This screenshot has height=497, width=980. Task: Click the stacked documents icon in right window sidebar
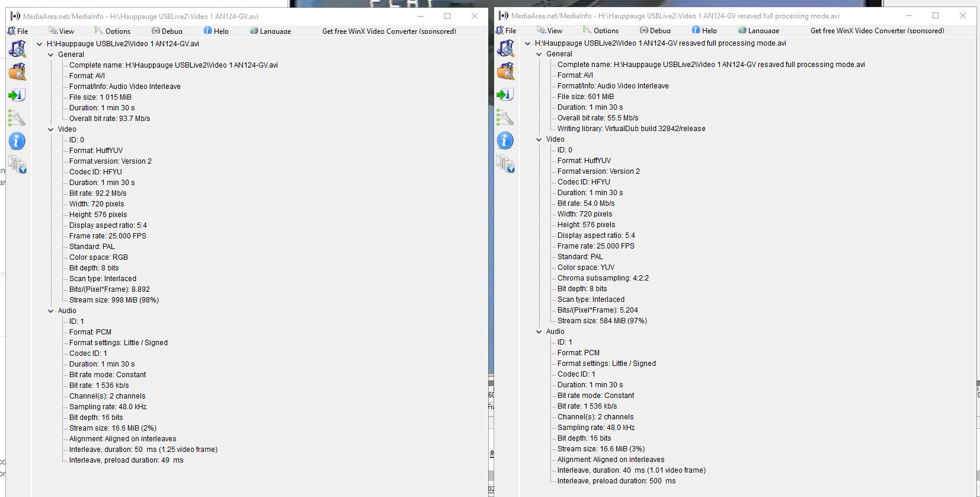[505, 164]
